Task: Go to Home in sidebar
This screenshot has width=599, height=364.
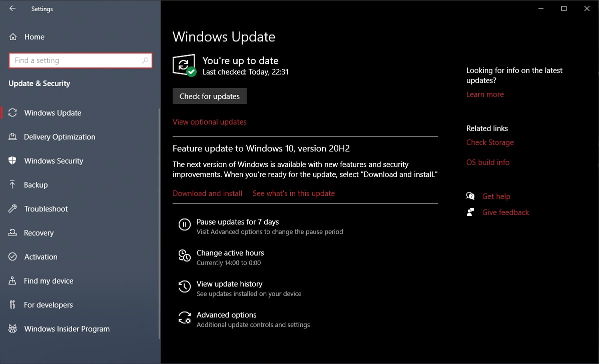Action: tap(35, 37)
